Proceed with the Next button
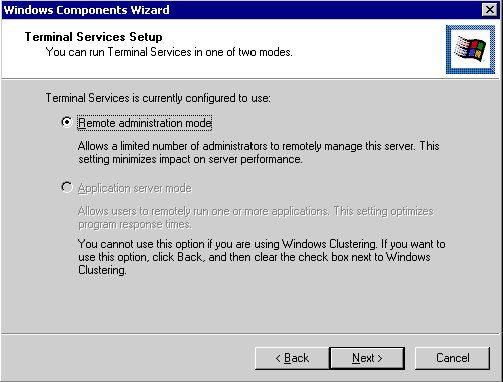This screenshot has height=382, width=503. click(x=367, y=358)
